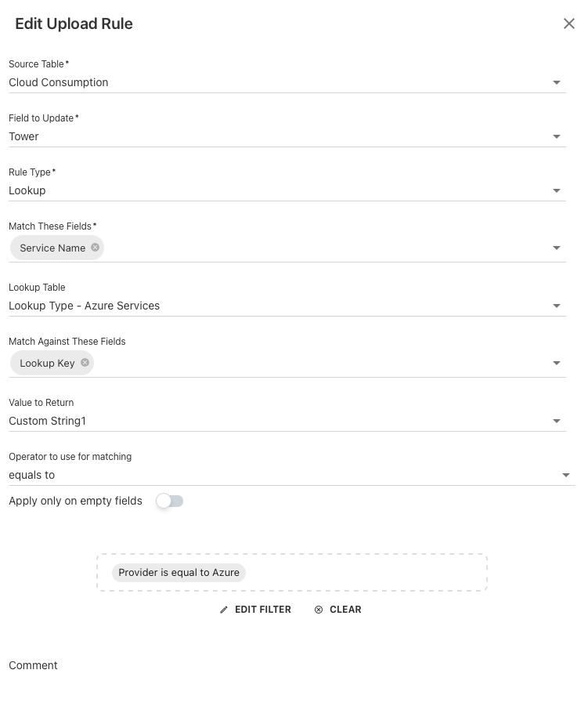Remove the Lookup Key chip

[85, 363]
